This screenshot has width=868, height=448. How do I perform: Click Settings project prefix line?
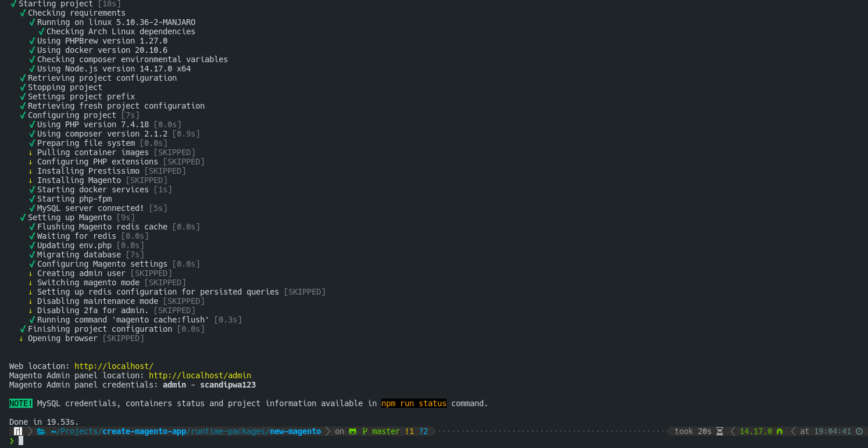[x=81, y=96]
